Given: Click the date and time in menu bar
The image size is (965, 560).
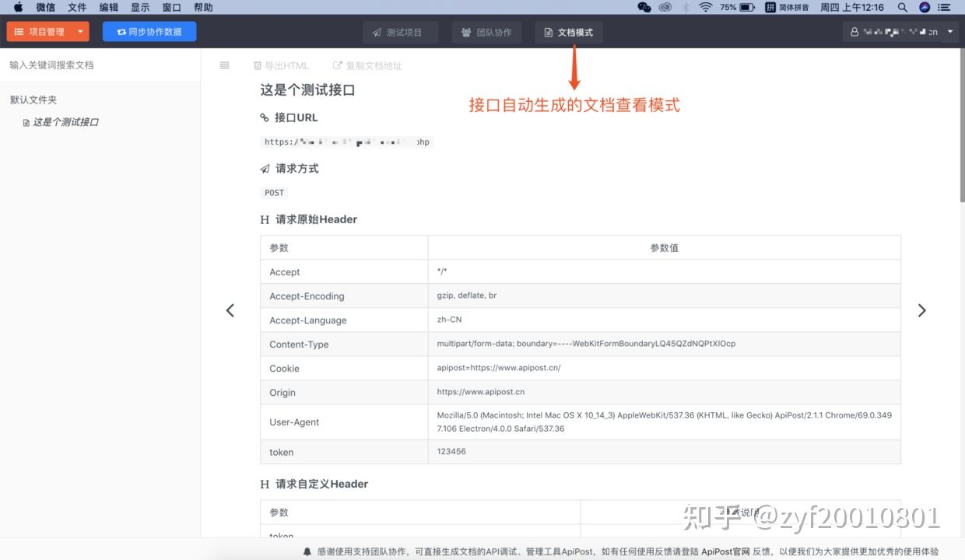Looking at the screenshot, I should [x=852, y=7].
